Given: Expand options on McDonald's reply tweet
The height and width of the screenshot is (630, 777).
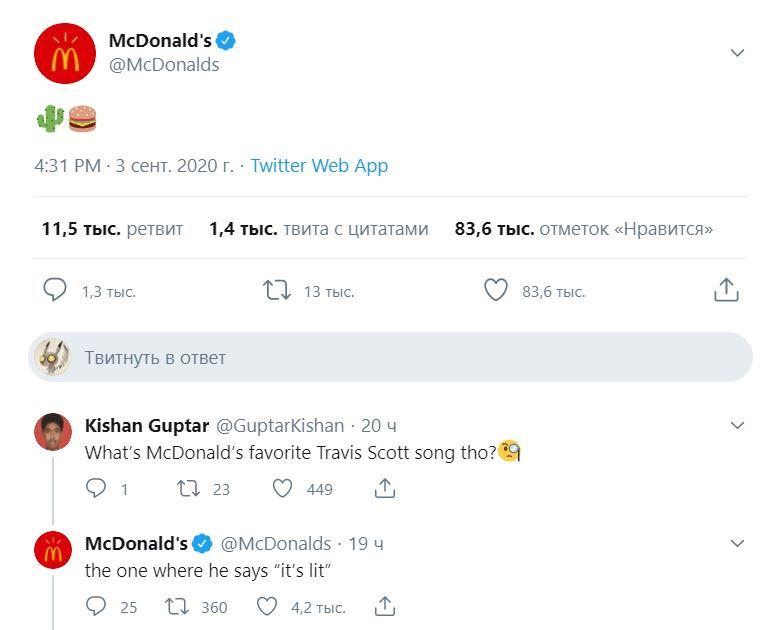Looking at the screenshot, I should click(x=737, y=544).
